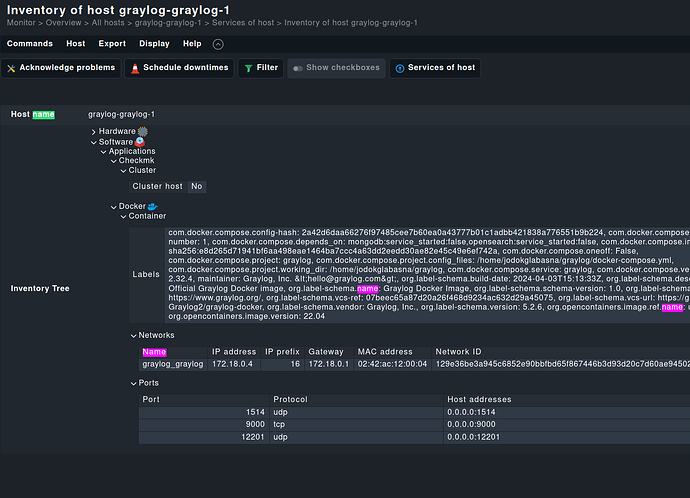
Task: Collapse the Networks section
Action: click(x=134, y=335)
